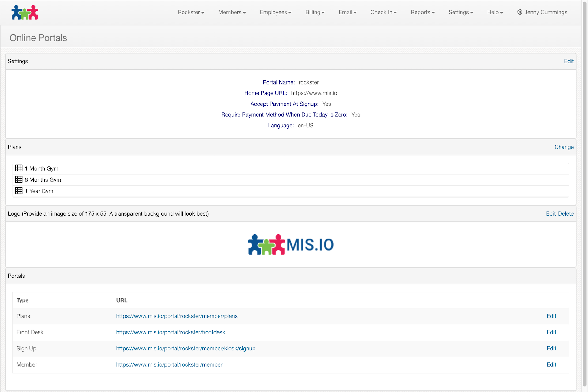Open the Sign Up kiosk URL link
The height and width of the screenshot is (392, 588).
point(186,349)
